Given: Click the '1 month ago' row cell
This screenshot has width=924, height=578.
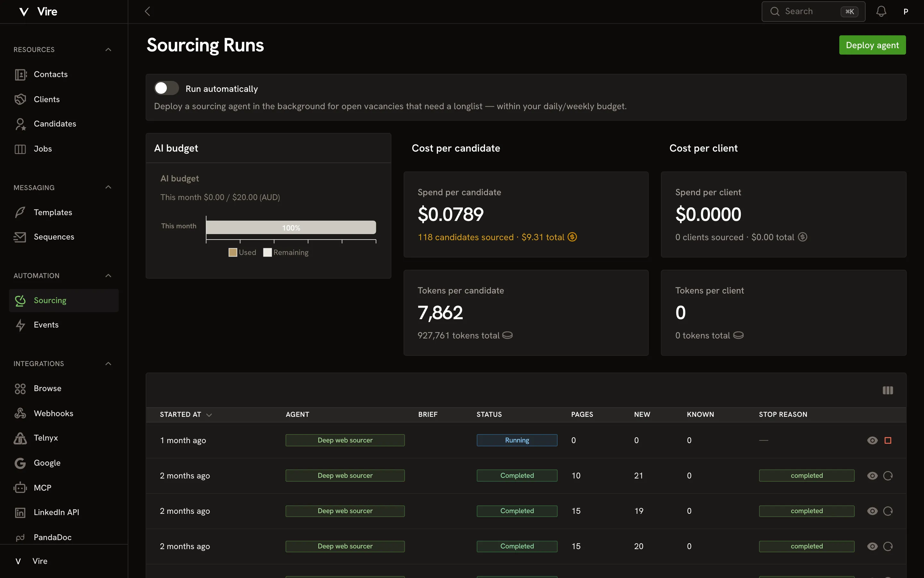Looking at the screenshot, I should pos(183,440).
